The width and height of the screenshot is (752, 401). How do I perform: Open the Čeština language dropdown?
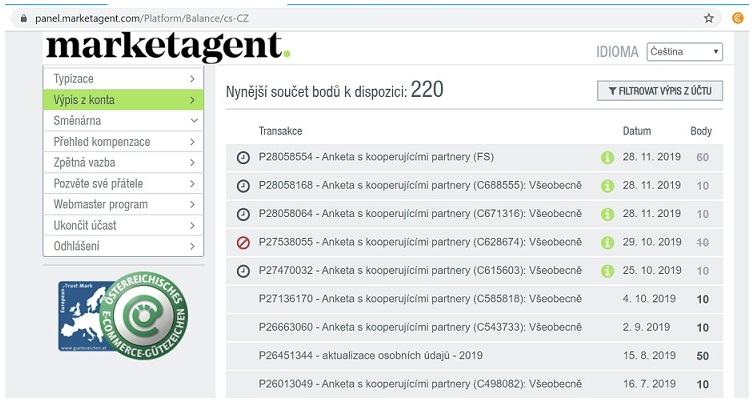click(684, 52)
